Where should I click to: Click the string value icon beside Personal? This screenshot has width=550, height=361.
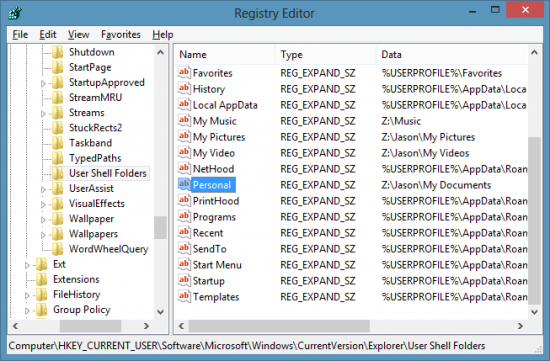pos(184,185)
